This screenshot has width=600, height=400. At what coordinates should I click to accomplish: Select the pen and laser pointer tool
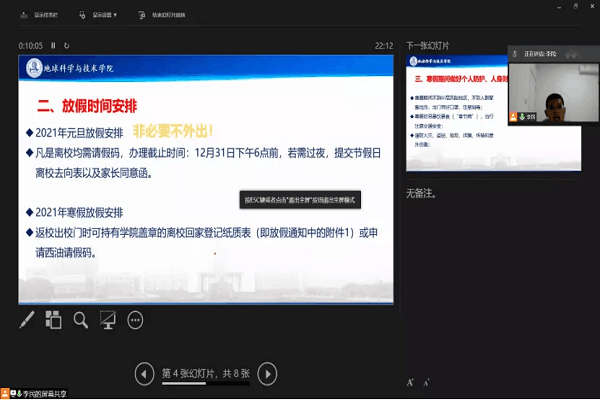[x=27, y=320]
